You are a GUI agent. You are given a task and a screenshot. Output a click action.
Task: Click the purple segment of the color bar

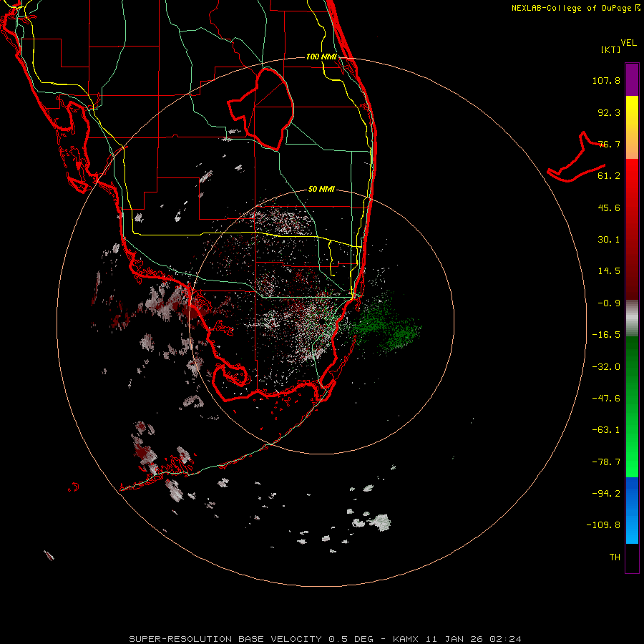(x=632, y=79)
